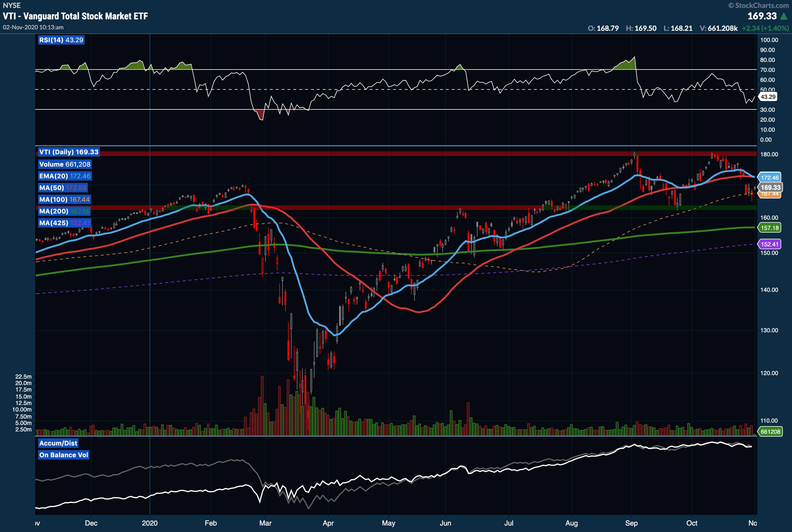Click the gray 169.33 current price tag
Image resolution: width=792 pixels, height=532 pixels.
[x=770, y=187]
